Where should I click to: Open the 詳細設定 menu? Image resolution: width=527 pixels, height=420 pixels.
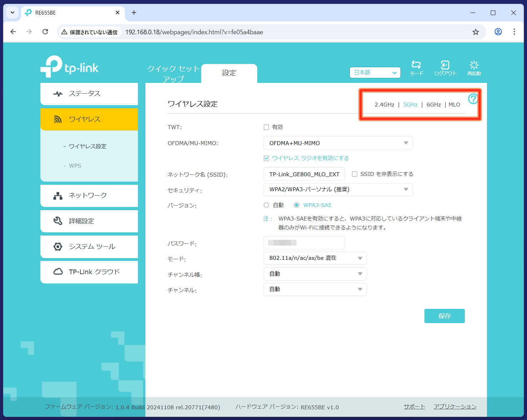coord(89,221)
